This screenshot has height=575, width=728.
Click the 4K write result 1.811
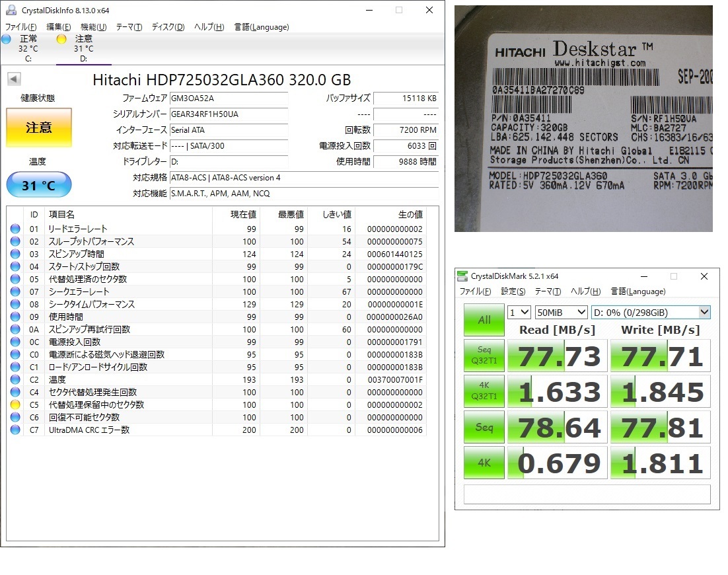pyautogui.click(x=661, y=463)
